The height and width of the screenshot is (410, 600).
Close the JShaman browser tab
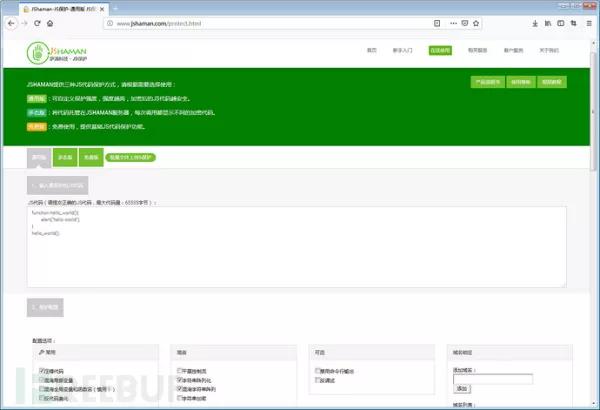[x=102, y=9]
